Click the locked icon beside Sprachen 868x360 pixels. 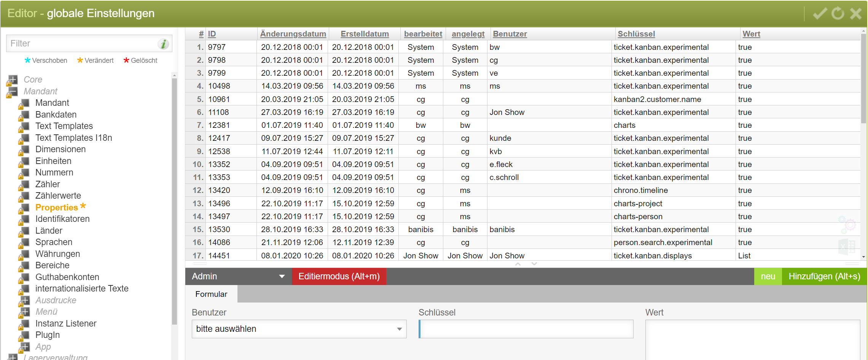(x=24, y=242)
